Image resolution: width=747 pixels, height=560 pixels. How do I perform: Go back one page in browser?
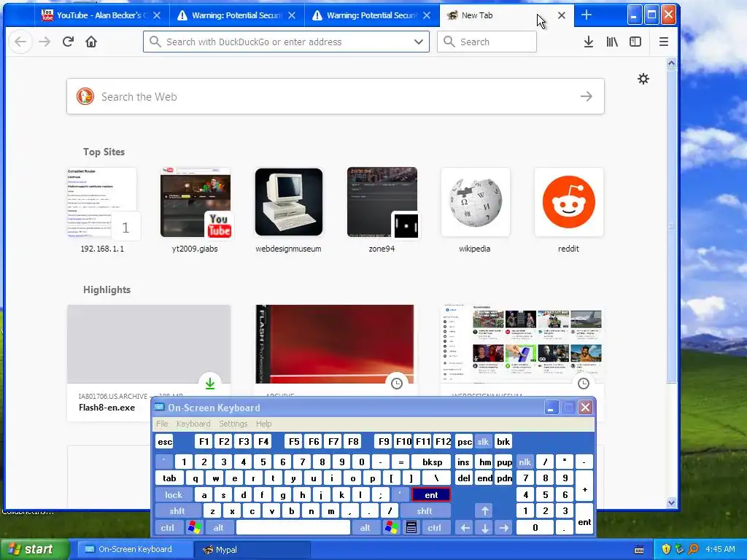[x=20, y=42]
